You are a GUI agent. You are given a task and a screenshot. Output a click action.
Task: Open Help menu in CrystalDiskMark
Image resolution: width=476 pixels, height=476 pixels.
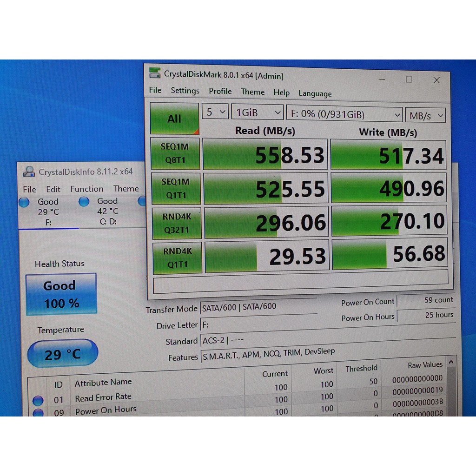[x=281, y=93]
